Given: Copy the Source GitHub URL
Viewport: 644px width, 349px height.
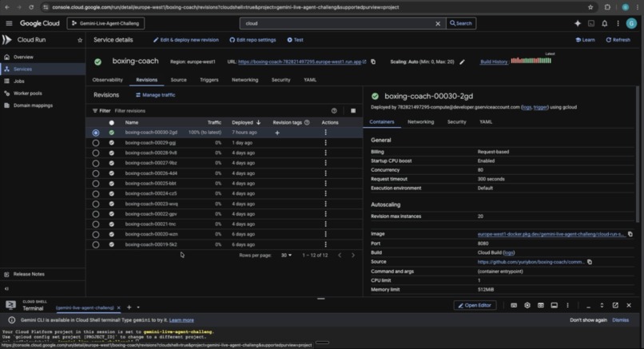Looking at the screenshot, I should coord(590,262).
